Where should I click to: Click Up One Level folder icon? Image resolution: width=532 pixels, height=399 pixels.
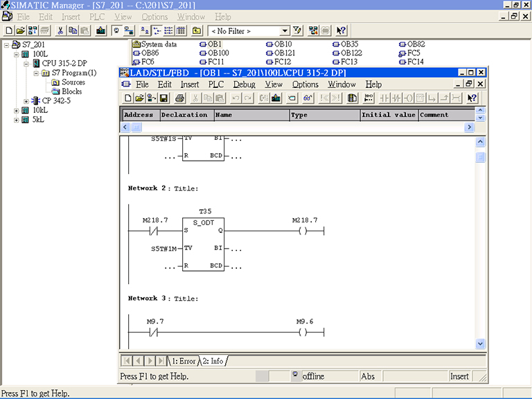[197, 31]
